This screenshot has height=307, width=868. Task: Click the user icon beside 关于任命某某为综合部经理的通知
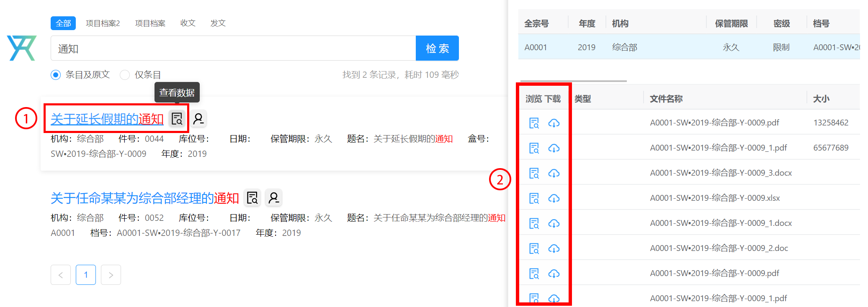click(x=274, y=198)
